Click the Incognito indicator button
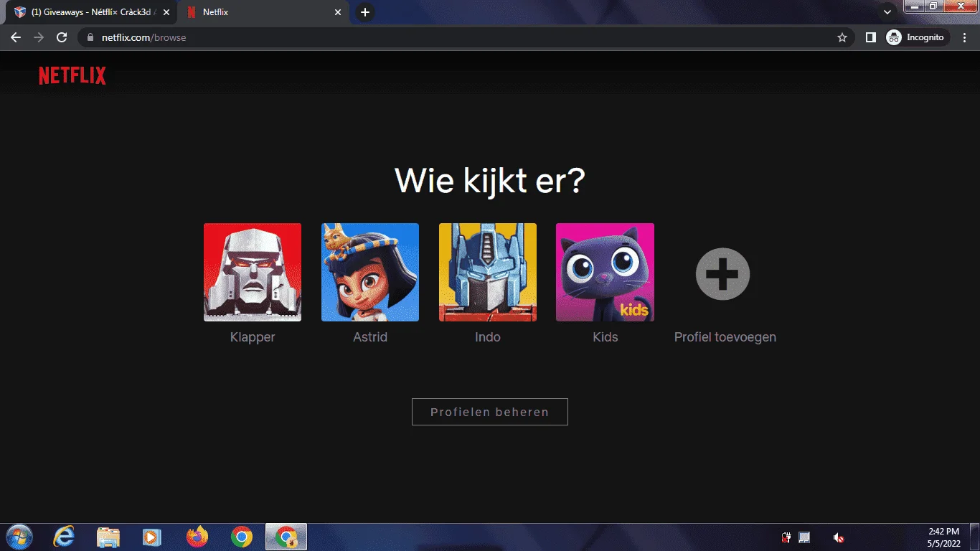980x551 pixels. click(918, 37)
